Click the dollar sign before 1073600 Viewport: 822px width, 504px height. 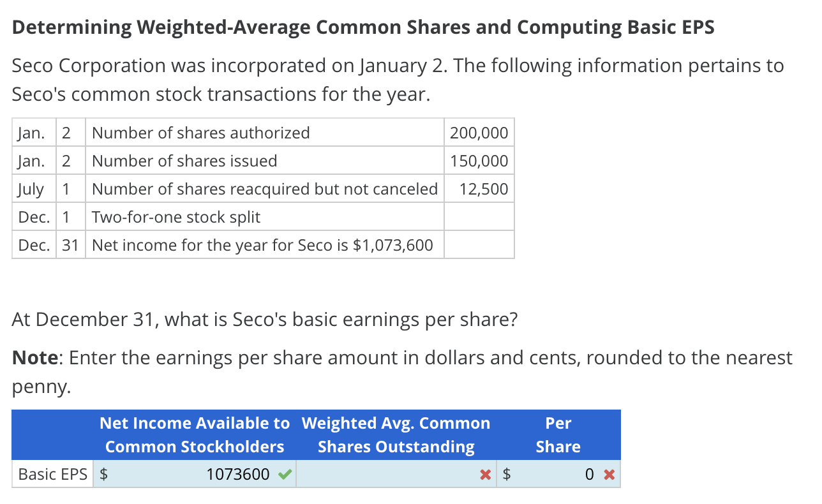[104, 474]
